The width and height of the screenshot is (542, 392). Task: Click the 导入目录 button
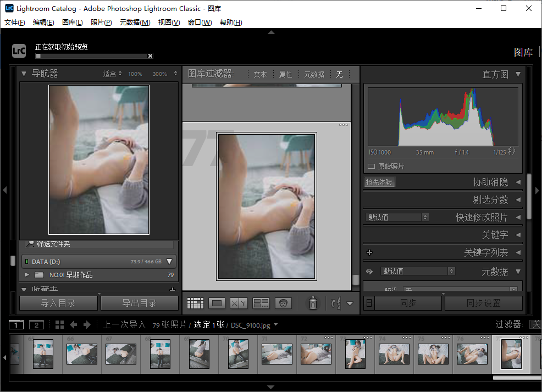coord(58,303)
